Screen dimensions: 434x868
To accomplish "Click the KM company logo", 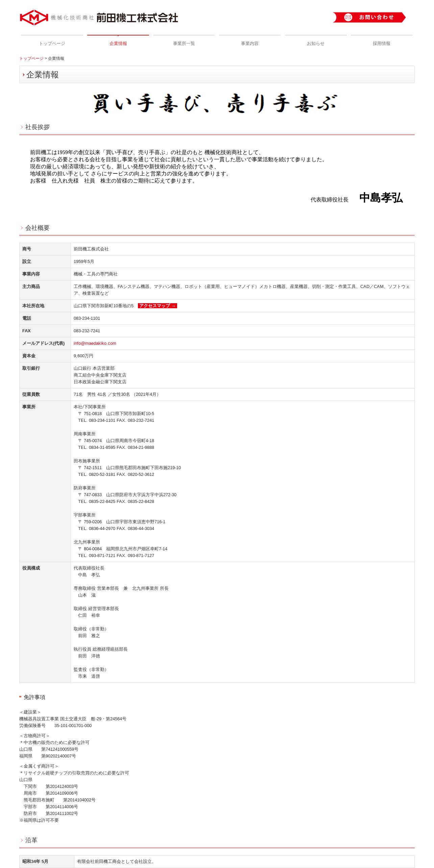I will click(x=34, y=18).
